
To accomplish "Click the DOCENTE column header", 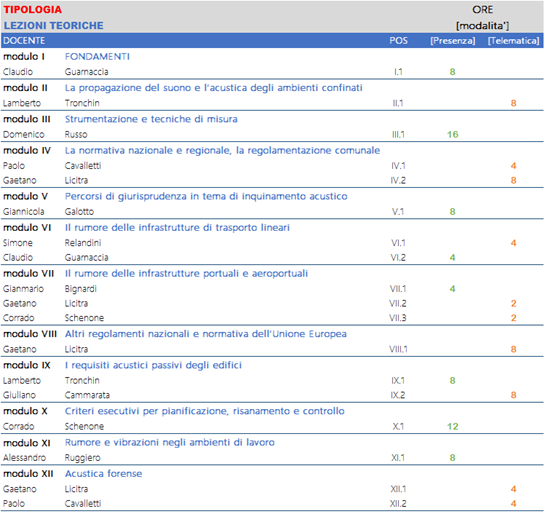I will click(24, 41).
